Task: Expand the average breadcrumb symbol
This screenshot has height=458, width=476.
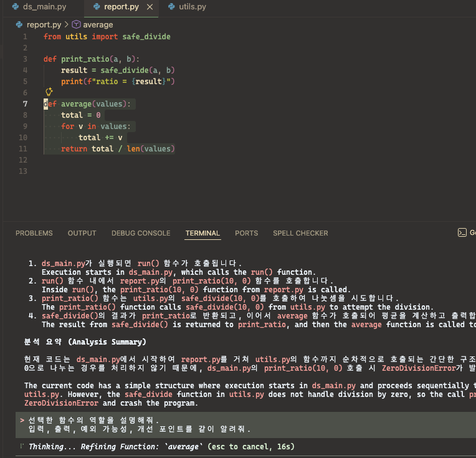Action: [x=98, y=24]
